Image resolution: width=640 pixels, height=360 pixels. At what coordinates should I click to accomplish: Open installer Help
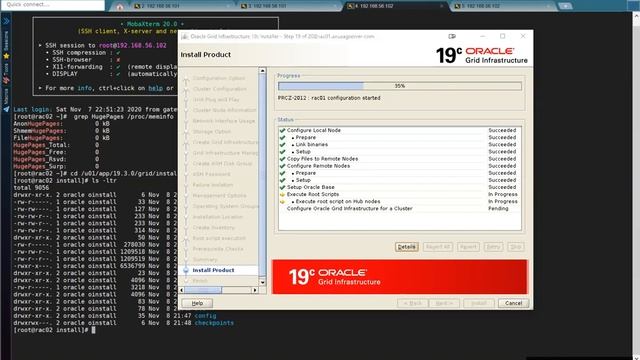pyautogui.click(x=197, y=303)
